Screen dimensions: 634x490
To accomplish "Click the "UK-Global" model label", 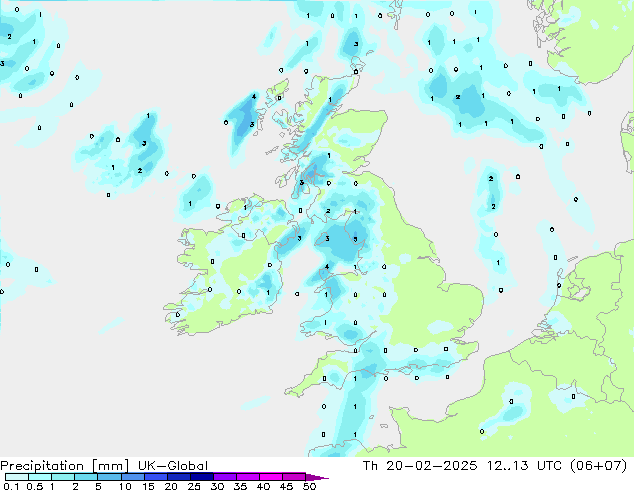I will (173, 466).
